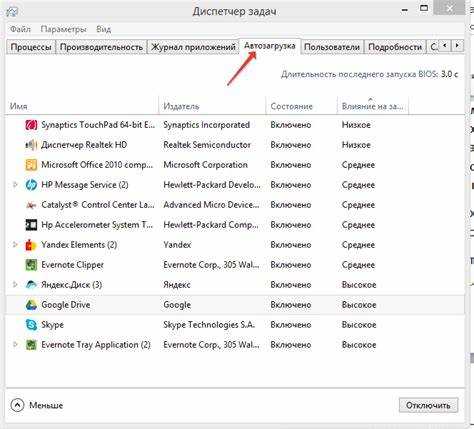474x429 pixels.
Task: Click the Realtek HD speaker icon
Action: pyautogui.click(x=31, y=145)
